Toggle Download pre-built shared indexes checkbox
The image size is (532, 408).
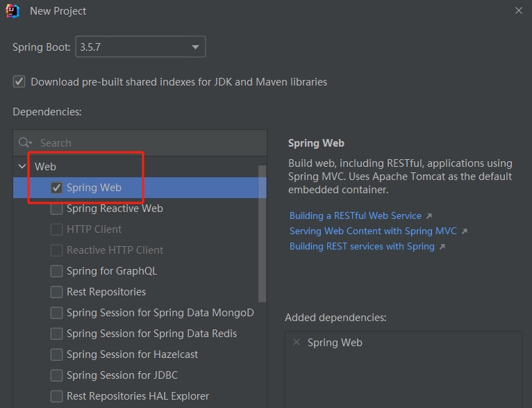click(x=19, y=82)
